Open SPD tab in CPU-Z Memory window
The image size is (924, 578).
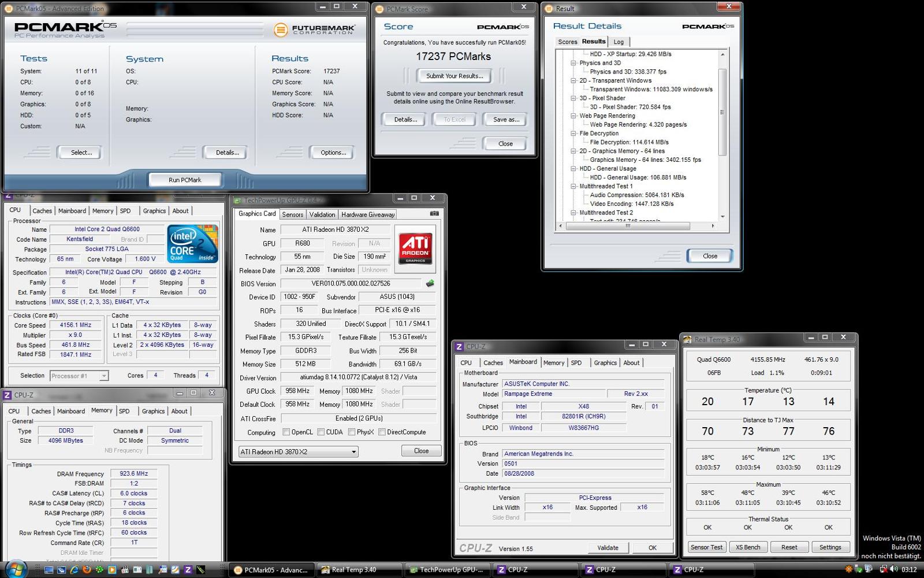tap(124, 411)
